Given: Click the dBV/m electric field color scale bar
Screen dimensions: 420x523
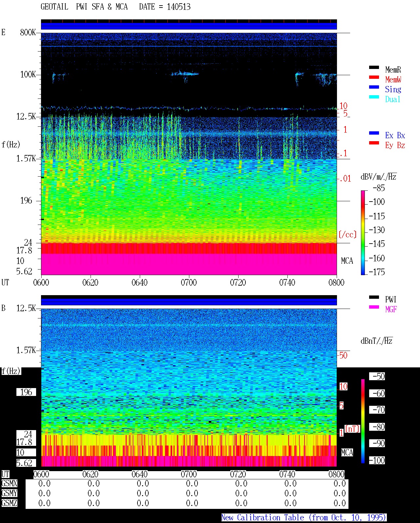Looking at the screenshot, I should (x=363, y=232).
